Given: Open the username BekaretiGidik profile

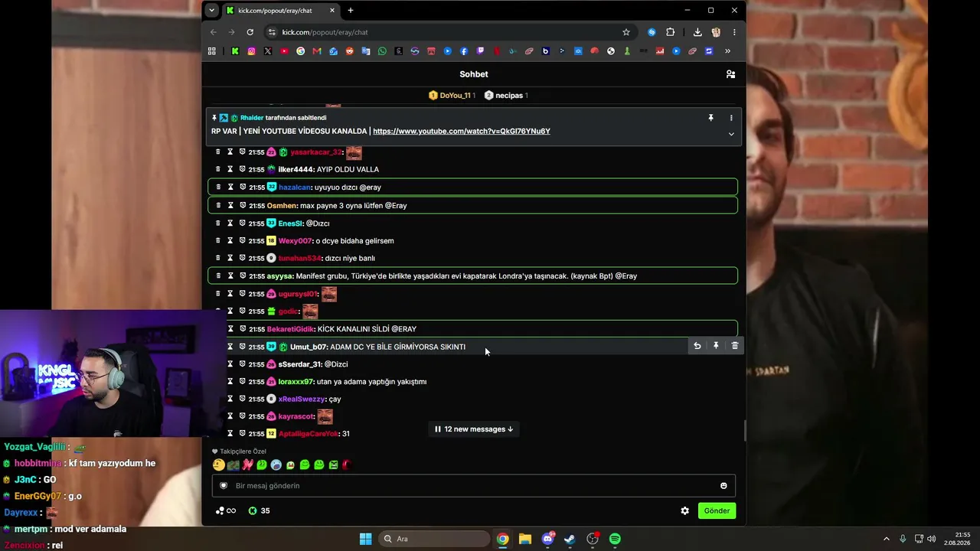Looking at the screenshot, I should pos(290,329).
